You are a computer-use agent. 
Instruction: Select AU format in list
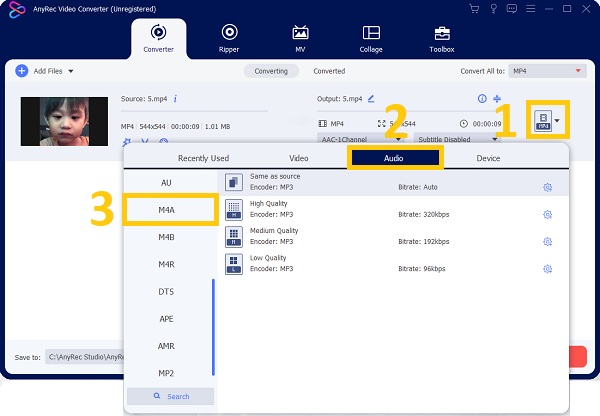tap(166, 183)
